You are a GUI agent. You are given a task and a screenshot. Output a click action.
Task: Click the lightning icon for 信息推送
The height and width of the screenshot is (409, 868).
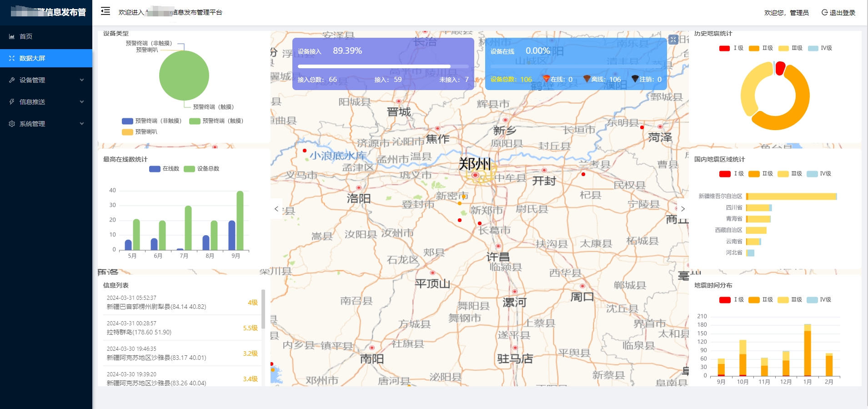tap(12, 102)
